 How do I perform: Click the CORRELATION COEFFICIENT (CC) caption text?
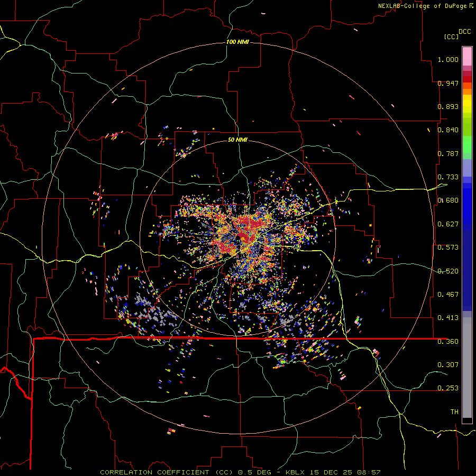click(x=166, y=472)
